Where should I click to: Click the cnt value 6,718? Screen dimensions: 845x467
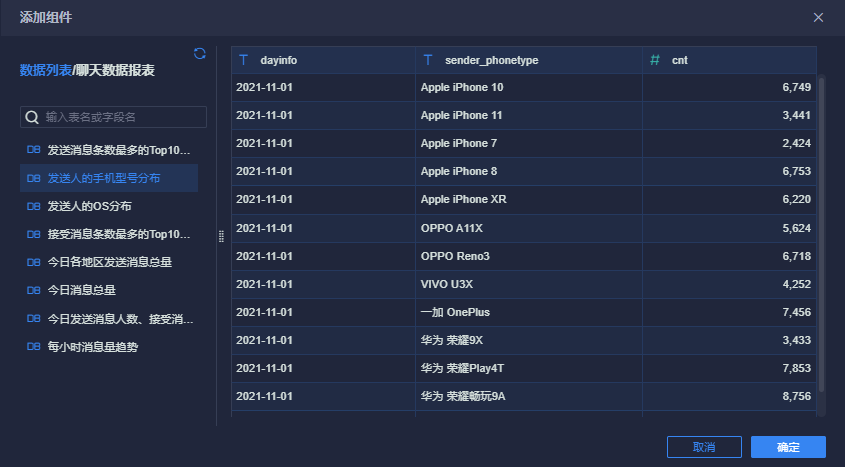796,256
